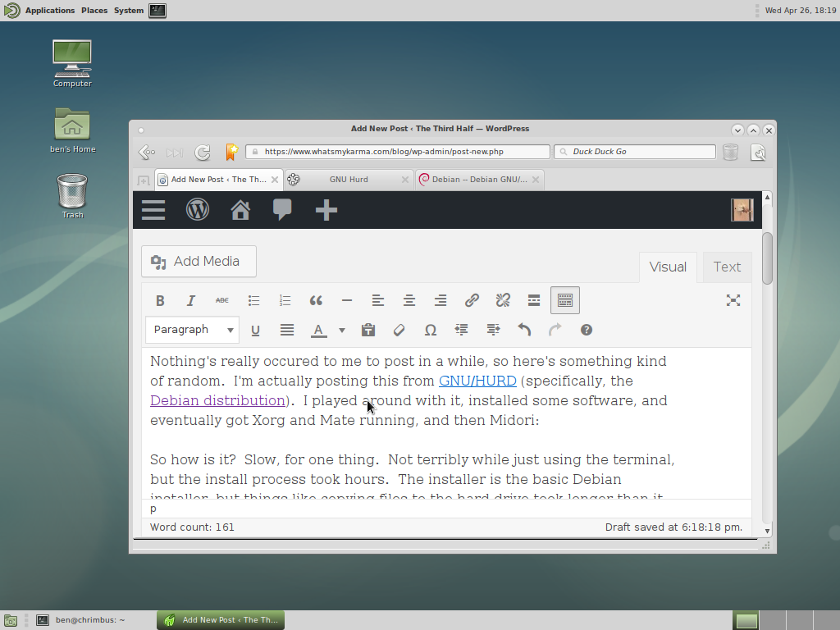Open comments via speech bubble icon

[282, 210]
